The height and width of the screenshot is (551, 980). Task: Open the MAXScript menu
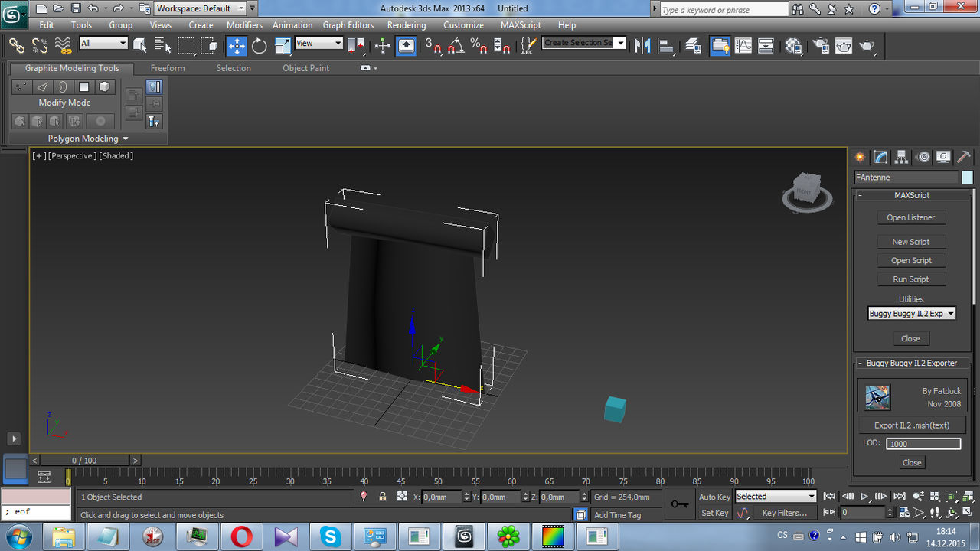click(521, 25)
